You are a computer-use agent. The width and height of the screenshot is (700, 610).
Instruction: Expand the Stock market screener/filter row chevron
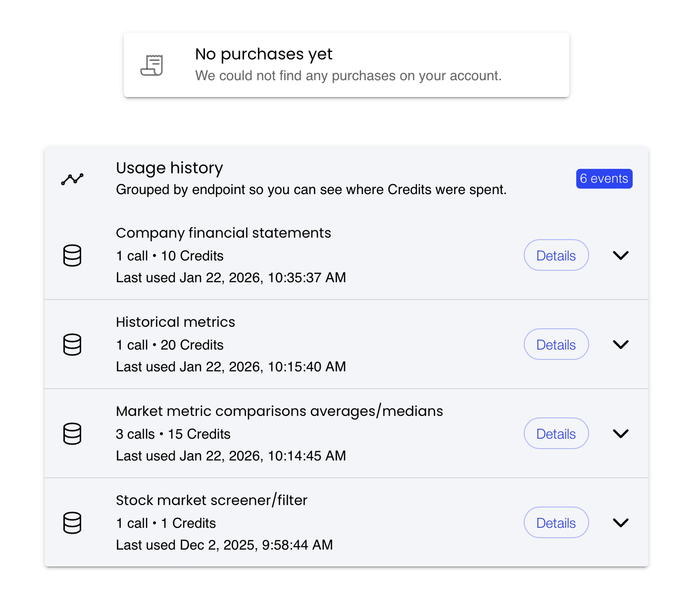(620, 523)
